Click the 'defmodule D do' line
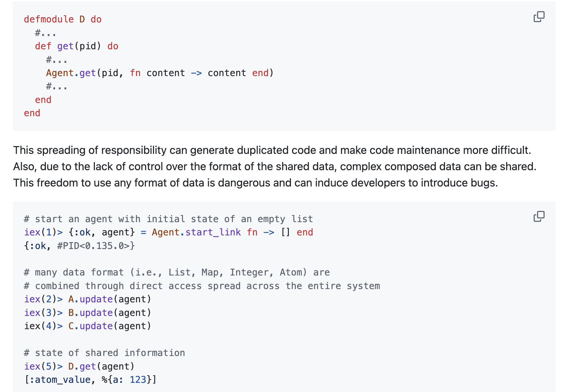This screenshot has width=567, height=392. [63, 19]
